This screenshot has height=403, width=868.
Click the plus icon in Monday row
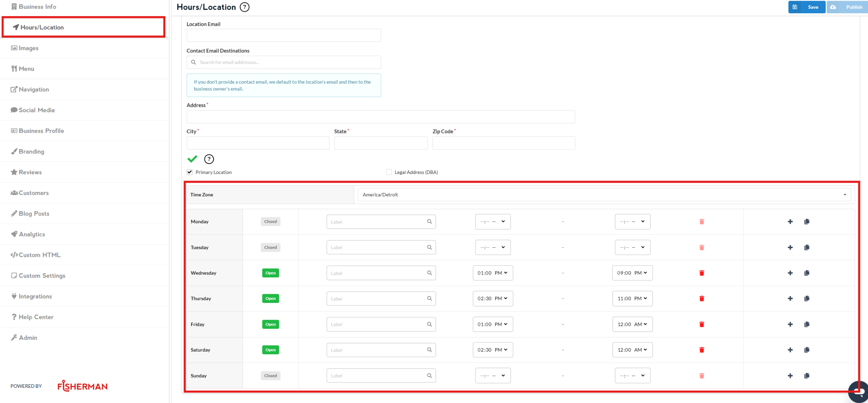tap(790, 221)
